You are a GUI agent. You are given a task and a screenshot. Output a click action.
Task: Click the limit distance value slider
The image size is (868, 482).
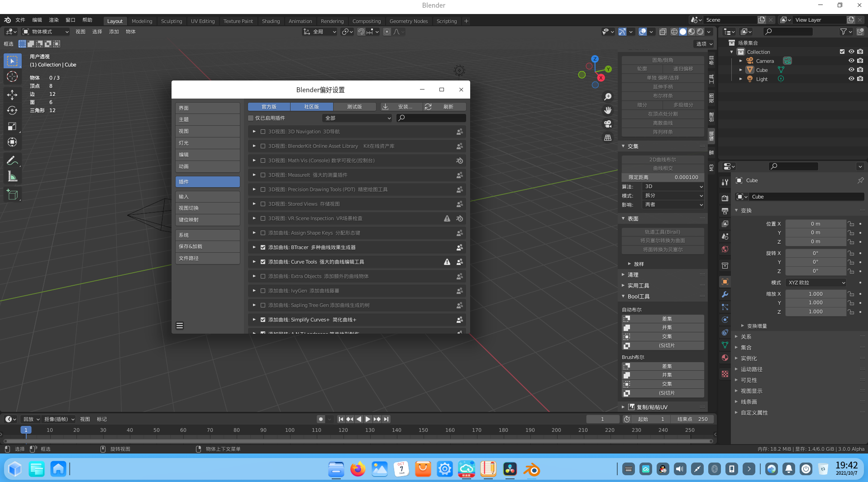[663, 177]
